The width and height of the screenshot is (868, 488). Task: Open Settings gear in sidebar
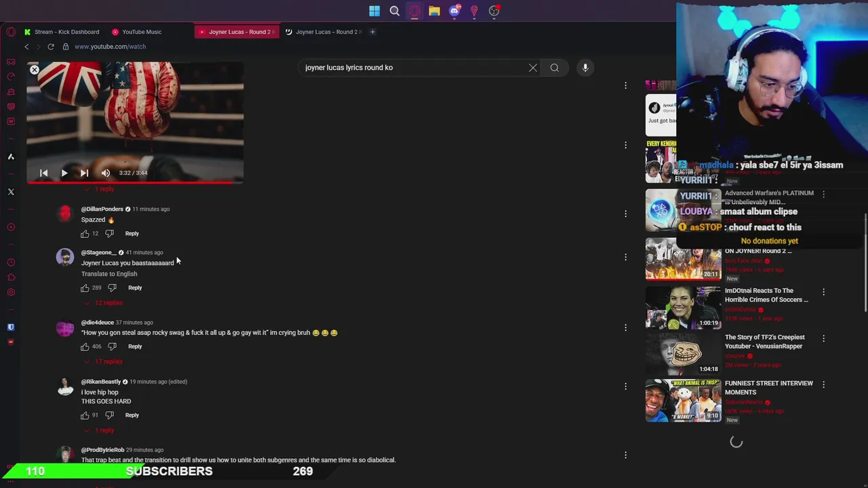pyautogui.click(x=11, y=292)
